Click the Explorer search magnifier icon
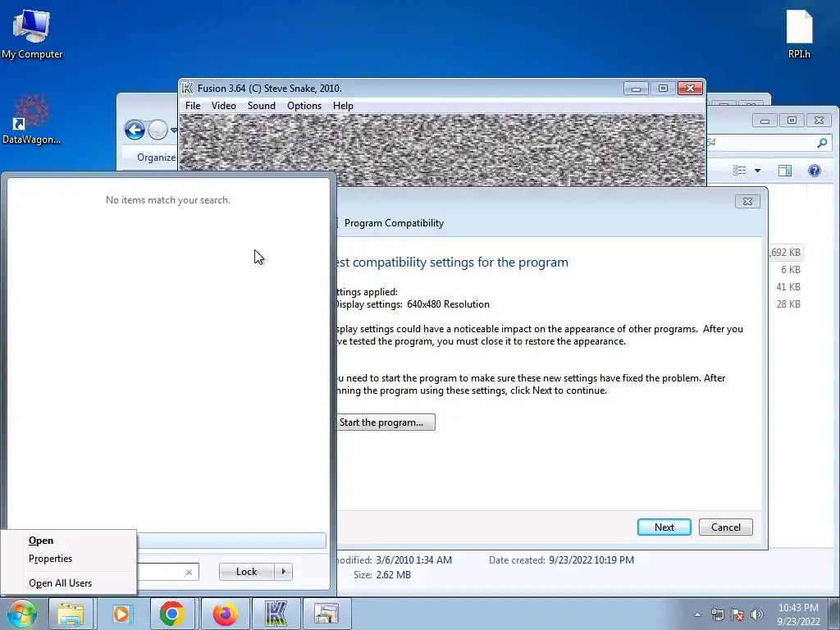840x630 pixels. click(x=822, y=143)
